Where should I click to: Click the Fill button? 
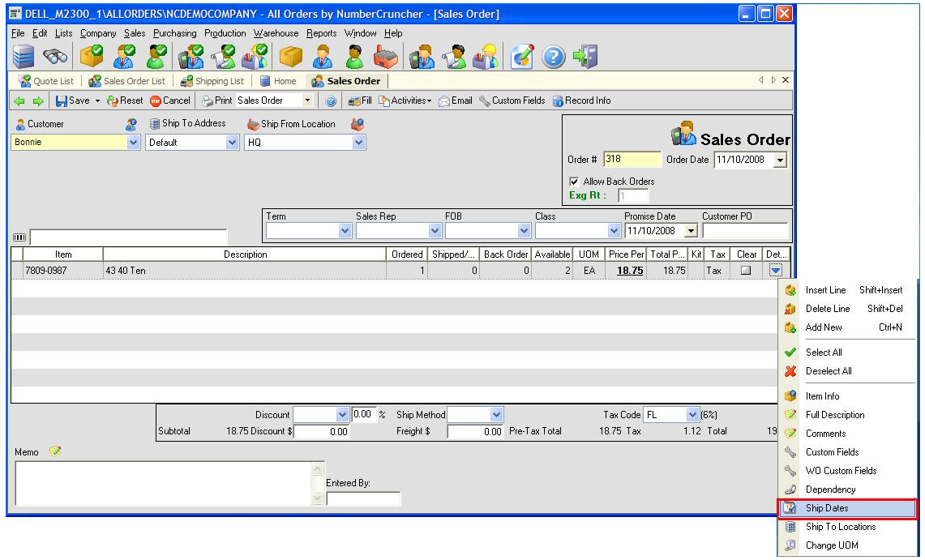(360, 100)
